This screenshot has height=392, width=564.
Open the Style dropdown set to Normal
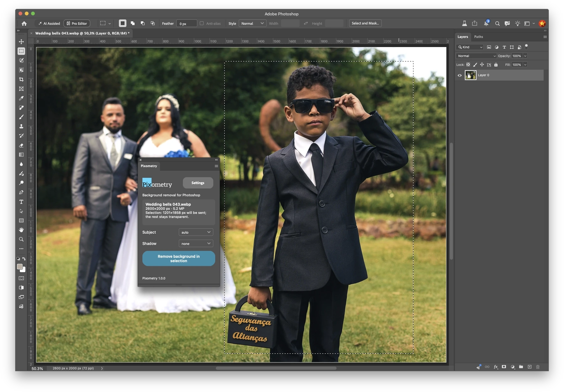tap(253, 23)
